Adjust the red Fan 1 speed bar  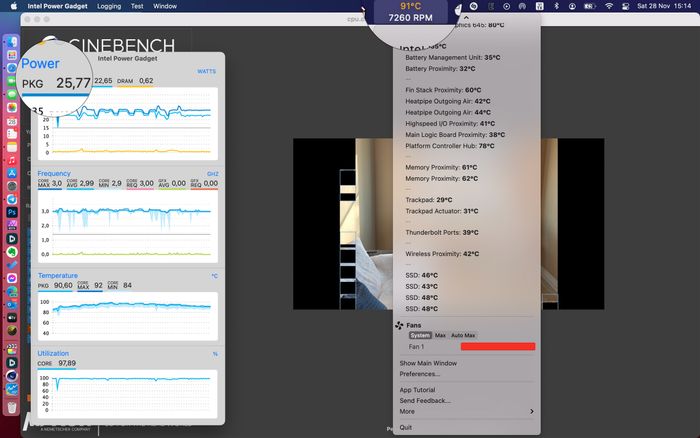point(498,346)
